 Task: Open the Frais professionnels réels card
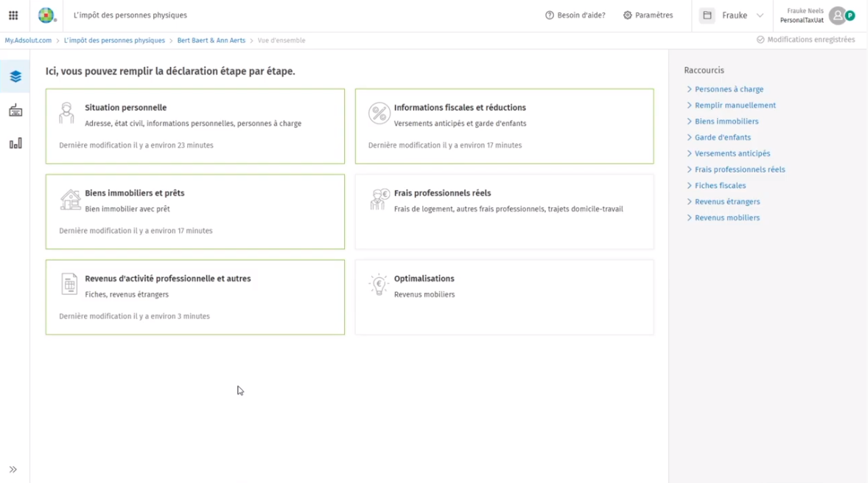(x=504, y=212)
